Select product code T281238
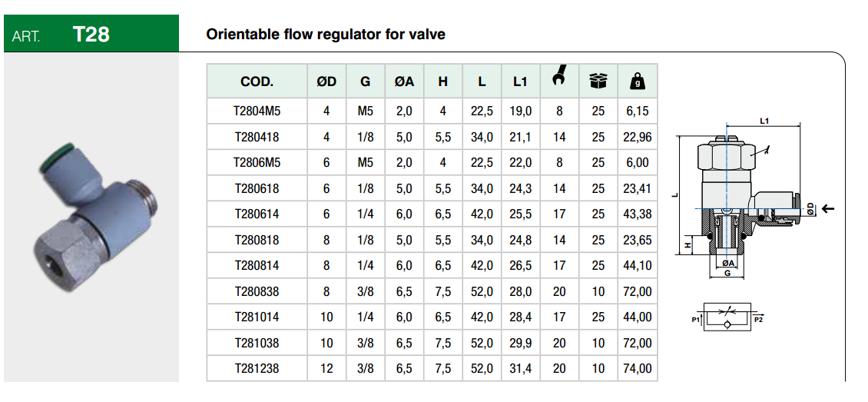 [x=257, y=368]
